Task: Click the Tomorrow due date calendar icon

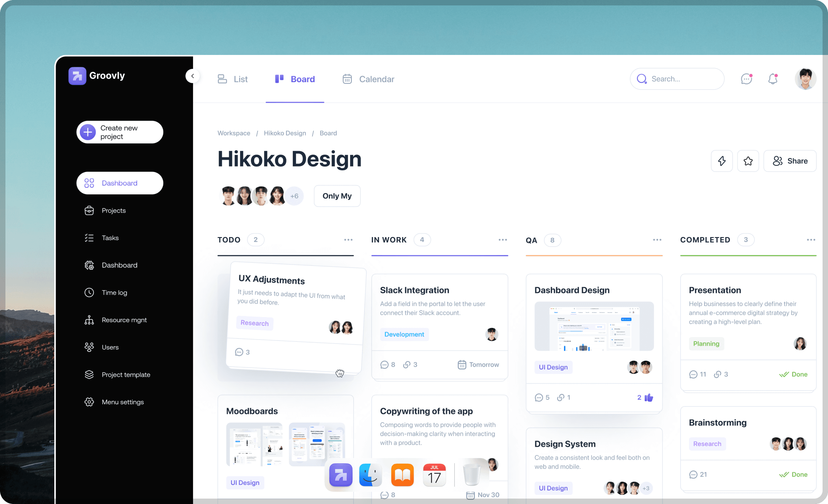Action: tap(462, 365)
